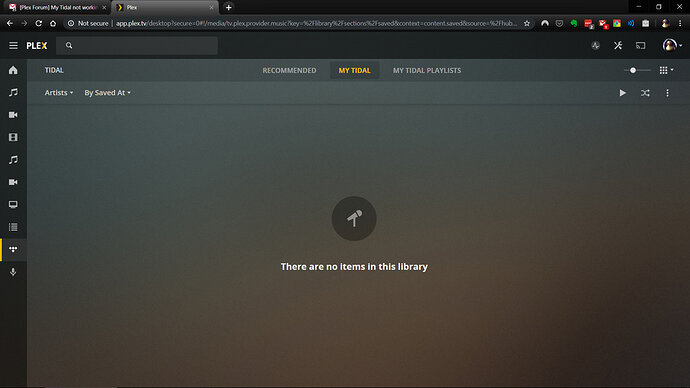690x388 pixels.
Task: Switch to the Recommended tab
Action: 289,70
